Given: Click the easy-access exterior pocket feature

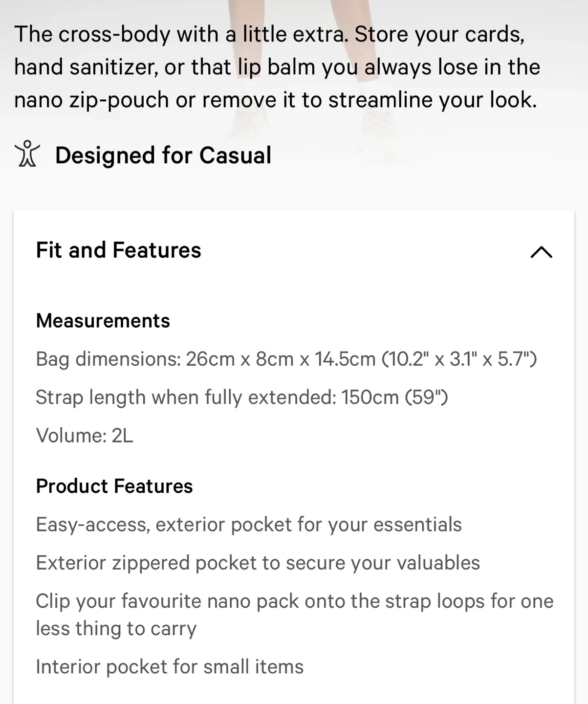Looking at the screenshot, I should click(x=248, y=525).
